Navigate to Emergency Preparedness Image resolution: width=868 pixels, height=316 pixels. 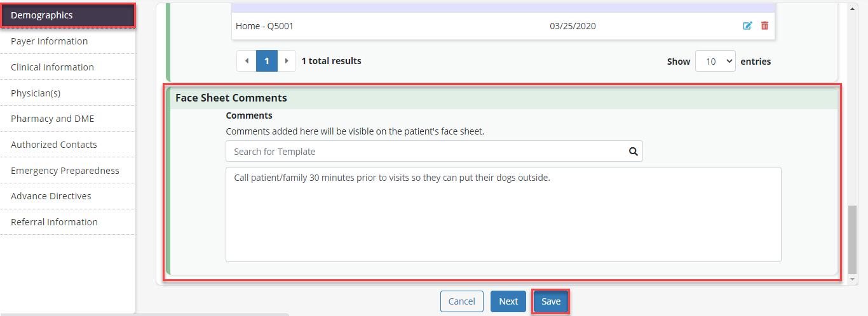(x=65, y=171)
